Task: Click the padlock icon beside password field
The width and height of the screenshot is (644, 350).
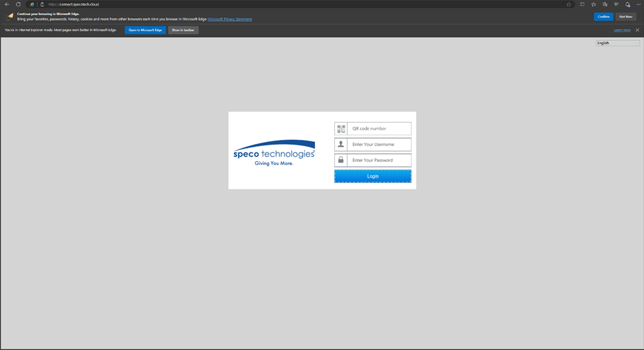Action: [341, 160]
